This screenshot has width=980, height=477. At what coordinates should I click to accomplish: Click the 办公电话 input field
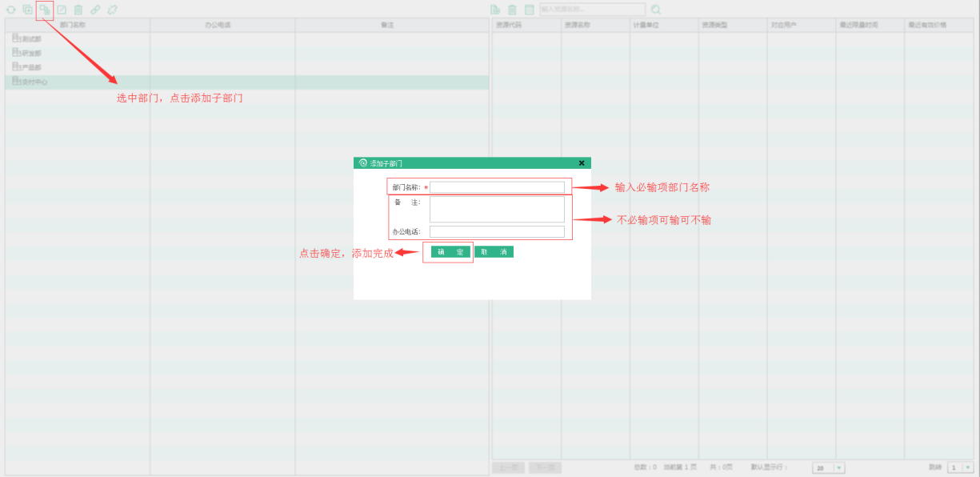[x=497, y=232]
